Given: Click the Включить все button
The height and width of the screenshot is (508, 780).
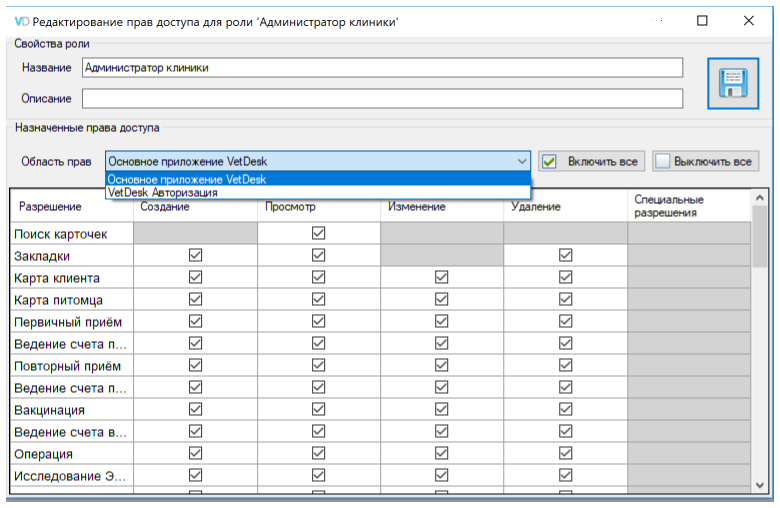Looking at the screenshot, I should (591, 161).
